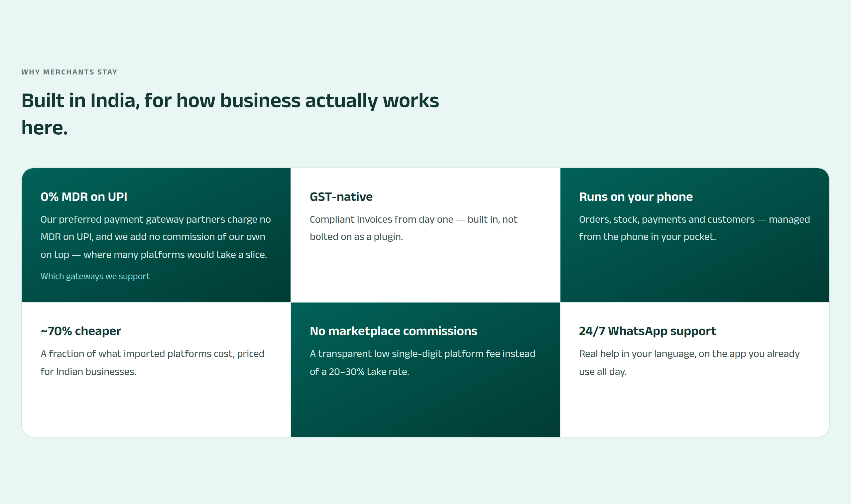The image size is (851, 504).
Task: Click the word "here." in the headline
Action: pyautogui.click(x=45, y=128)
